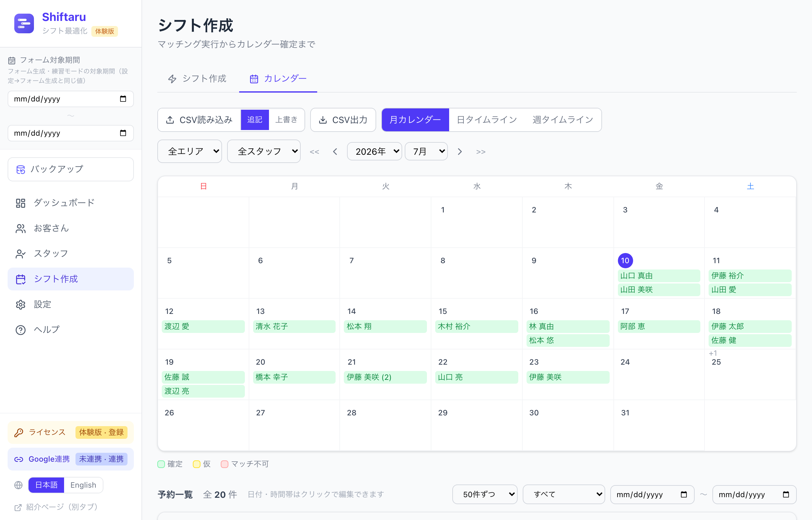The height and width of the screenshot is (520, 812).
Task: Click the highlighted day 10 on calendar
Action: point(625,261)
